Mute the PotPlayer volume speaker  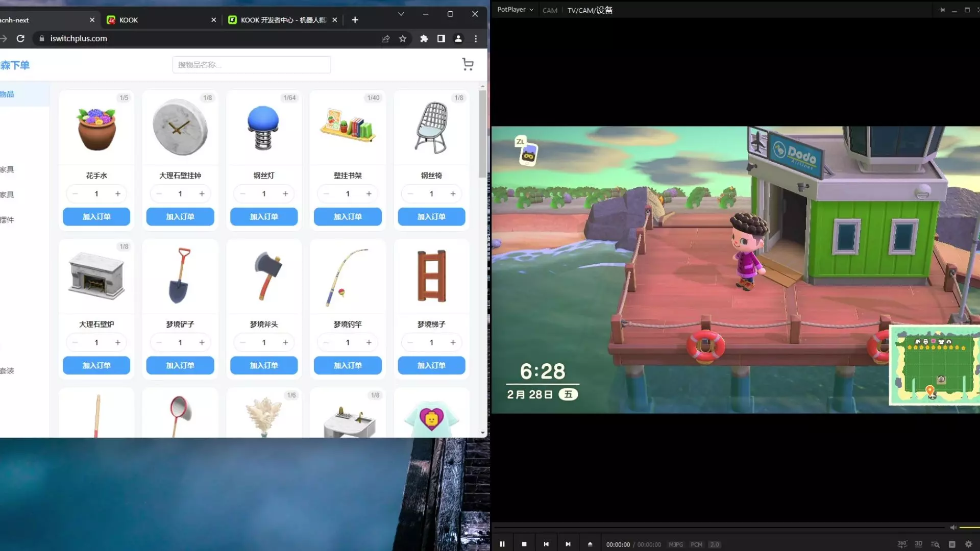click(953, 528)
